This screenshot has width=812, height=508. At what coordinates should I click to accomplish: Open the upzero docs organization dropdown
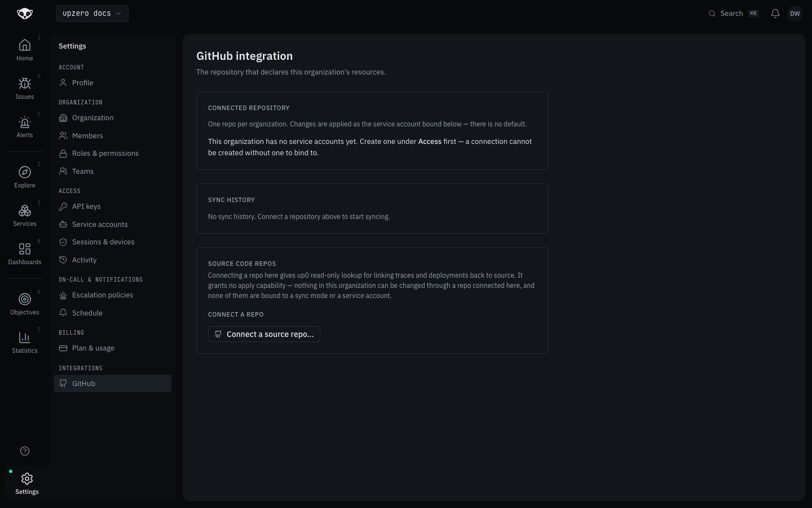pos(92,14)
